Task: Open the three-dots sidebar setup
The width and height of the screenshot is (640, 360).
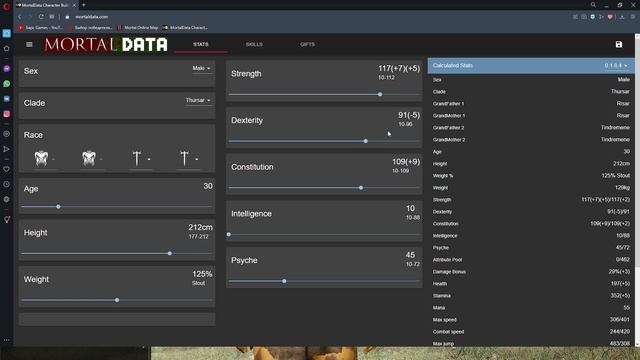Action: pyautogui.click(x=7, y=340)
